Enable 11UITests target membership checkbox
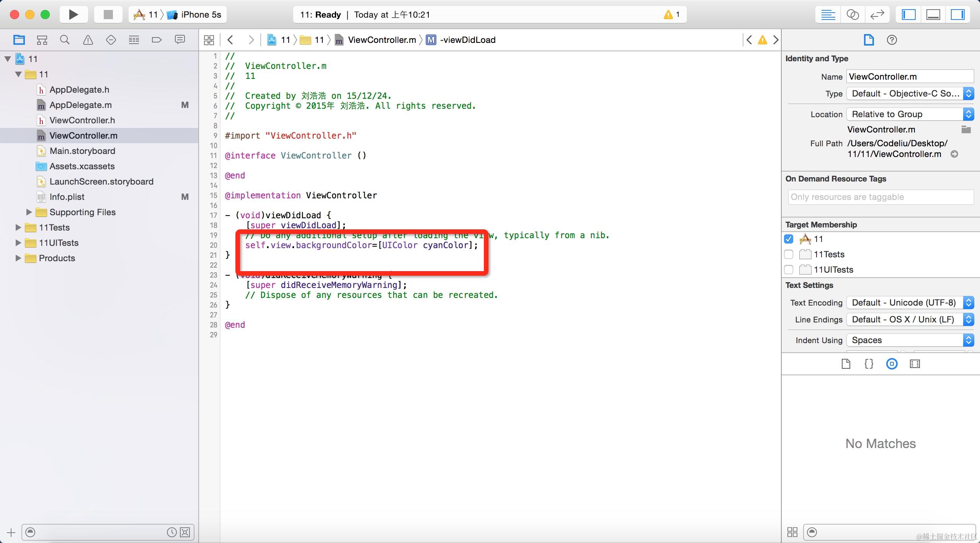The width and height of the screenshot is (980, 543). 789,270
